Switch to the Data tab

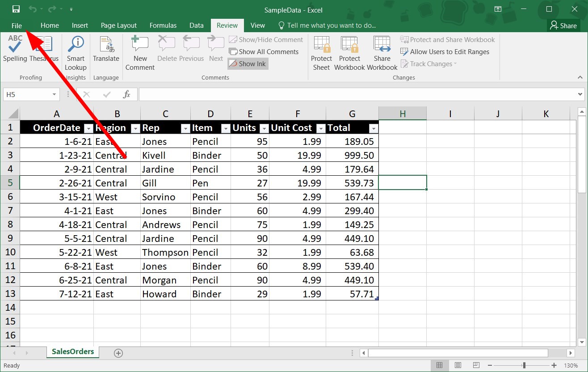(x=197, y=25)
